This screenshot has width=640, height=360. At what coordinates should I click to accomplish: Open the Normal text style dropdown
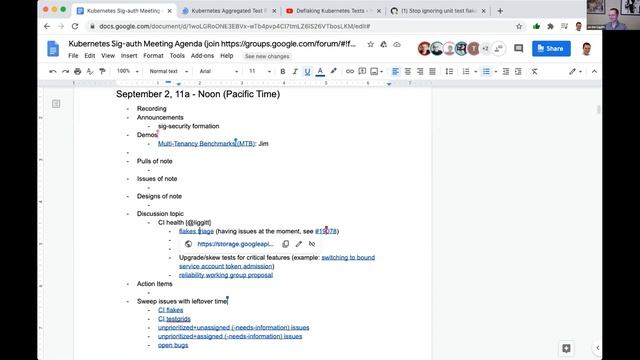[x=169, y=71]
